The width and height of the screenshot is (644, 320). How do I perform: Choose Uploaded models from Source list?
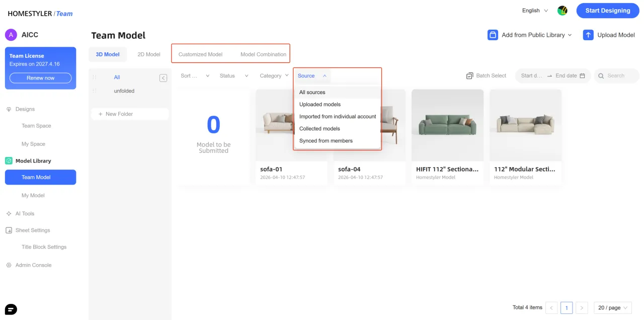tap(320, 105)
